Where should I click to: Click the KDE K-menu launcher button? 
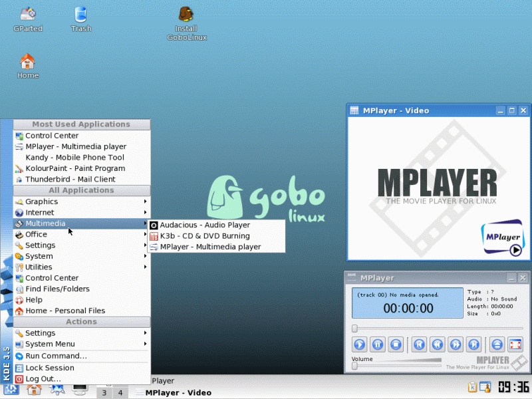[x=11, y=390]
